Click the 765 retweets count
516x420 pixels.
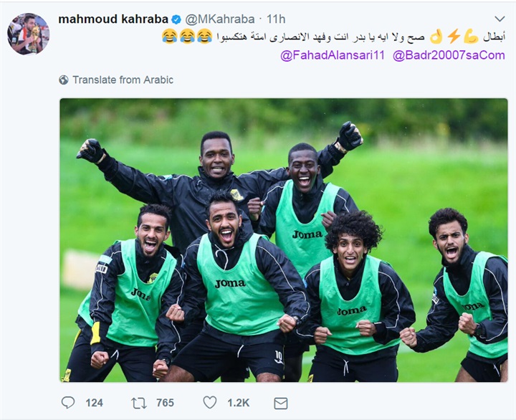point(166,403)
